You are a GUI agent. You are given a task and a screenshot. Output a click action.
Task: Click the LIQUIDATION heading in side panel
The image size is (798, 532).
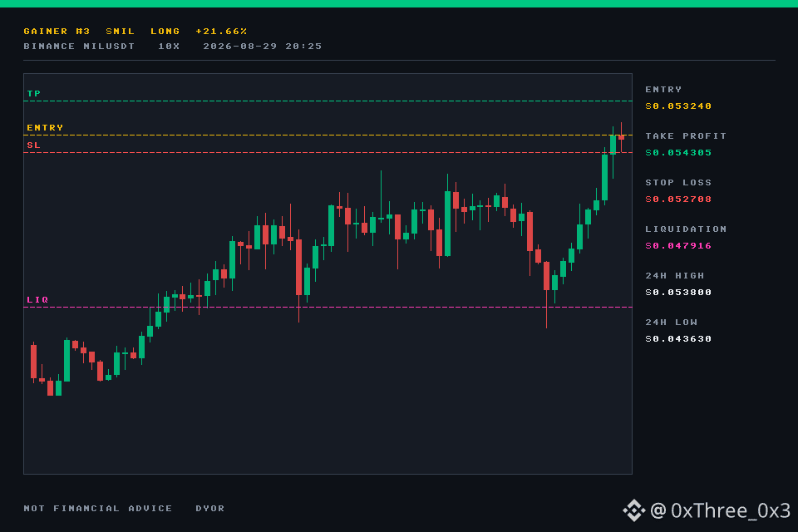tap(686, 229)
